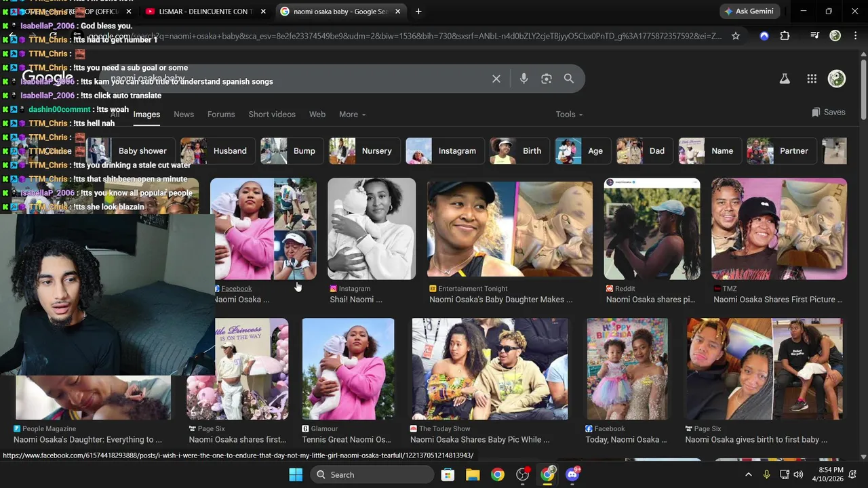Open the TMZ result image

(x=779, y=229)
